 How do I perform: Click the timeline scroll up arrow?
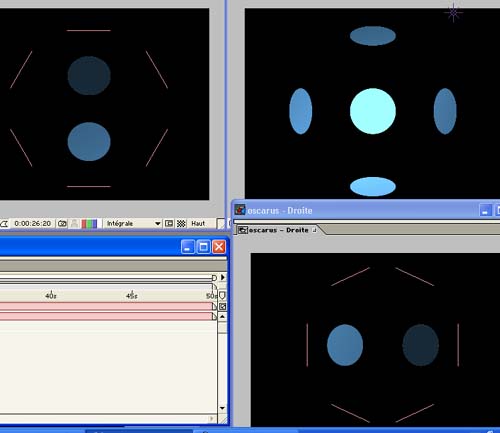click(222, 316)
